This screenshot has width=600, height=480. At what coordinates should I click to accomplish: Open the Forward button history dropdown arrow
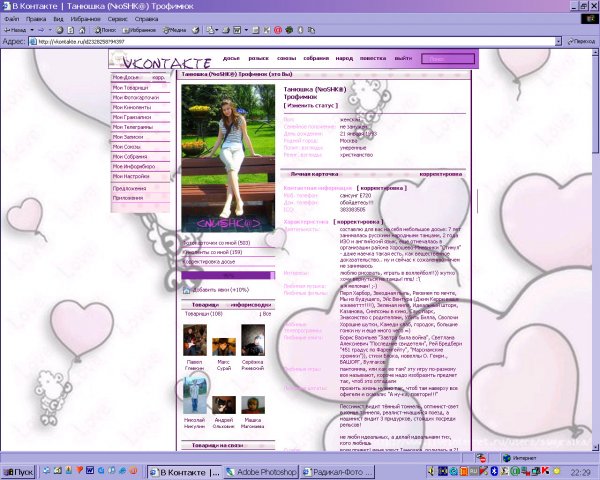coord(50,30)
